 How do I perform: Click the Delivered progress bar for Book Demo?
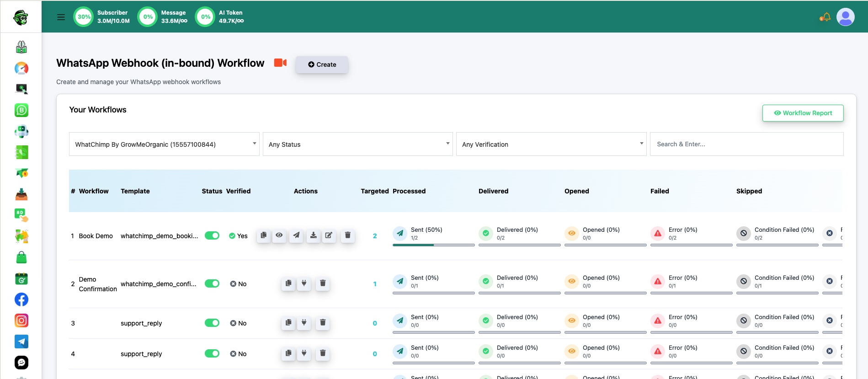[519, 245]
